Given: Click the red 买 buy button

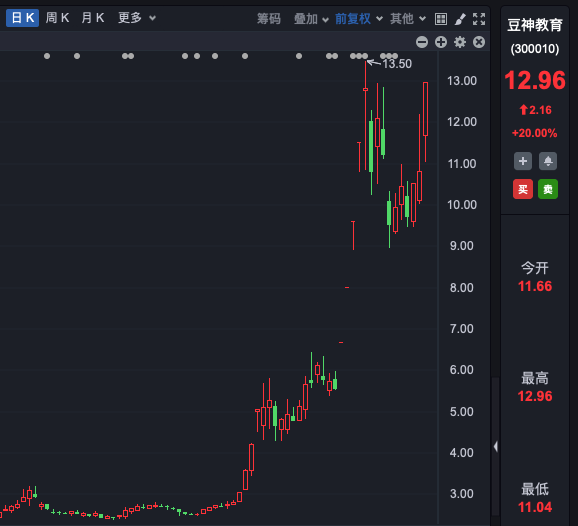Looking at the screenshot, I should 523,189.
